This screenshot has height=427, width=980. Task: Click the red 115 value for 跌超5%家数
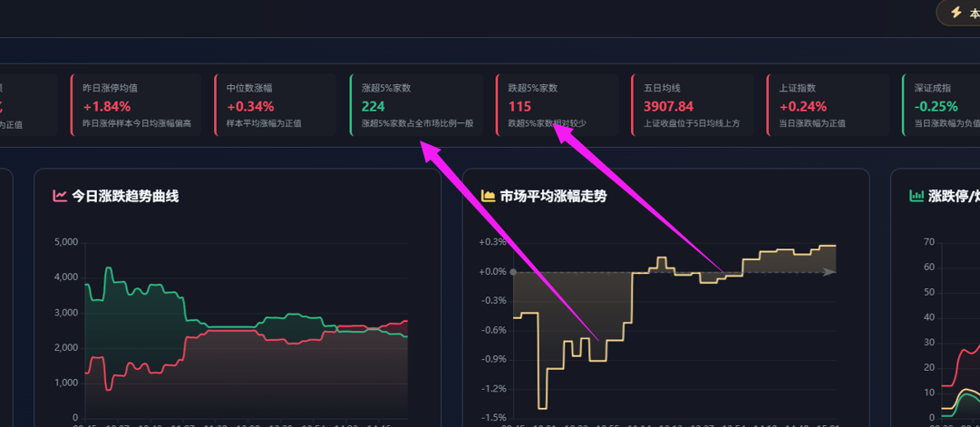click(x=519, y=106)
